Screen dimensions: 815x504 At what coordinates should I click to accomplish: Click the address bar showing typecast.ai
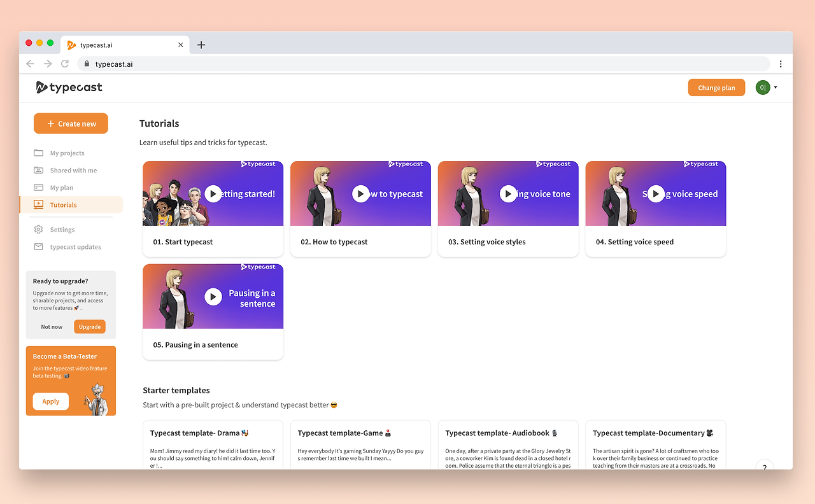[x=423, y=64]
